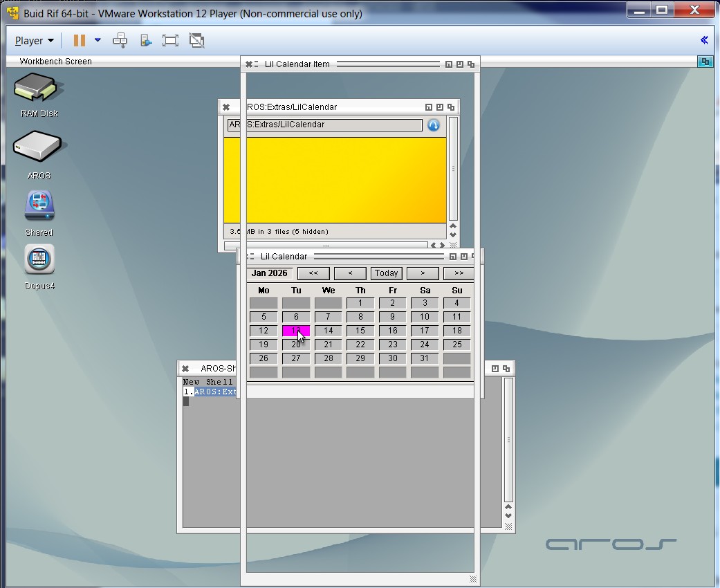Launch the Dopus4 desktop icon
This screenshot has height=588, width=720.
[39, 260]
